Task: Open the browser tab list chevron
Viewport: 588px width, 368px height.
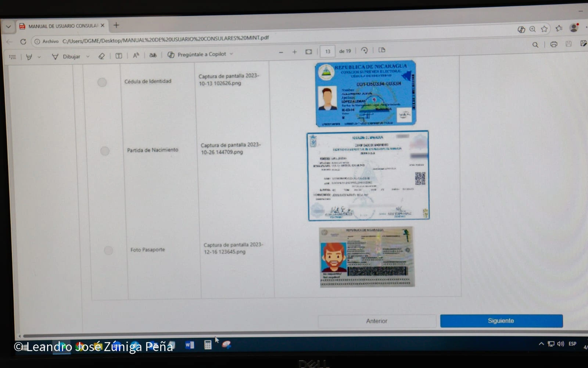Action: pos(8,26)
